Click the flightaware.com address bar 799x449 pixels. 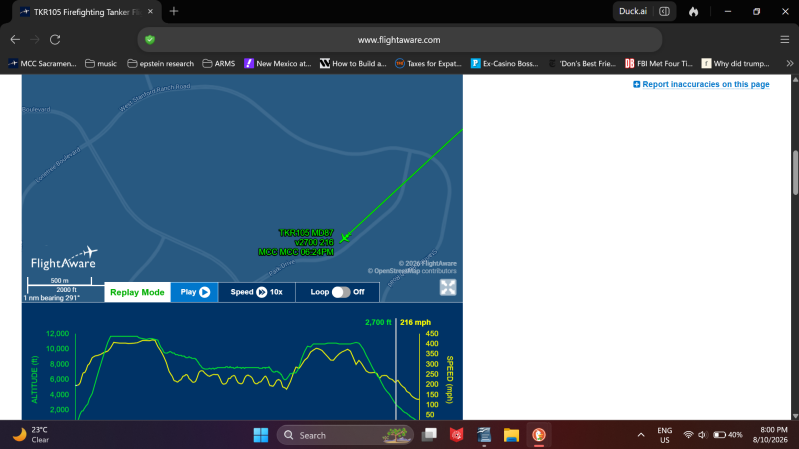point(399,40)
